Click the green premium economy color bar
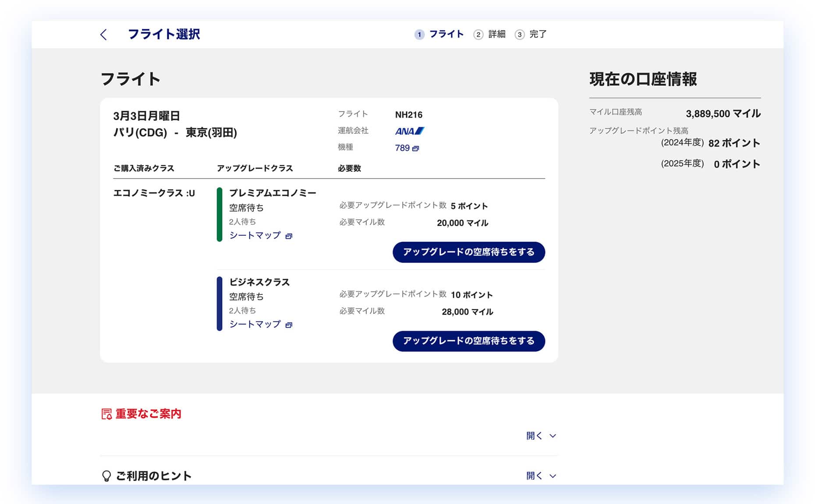Screen dimensions: 815x504 click(x=220, y=214)
